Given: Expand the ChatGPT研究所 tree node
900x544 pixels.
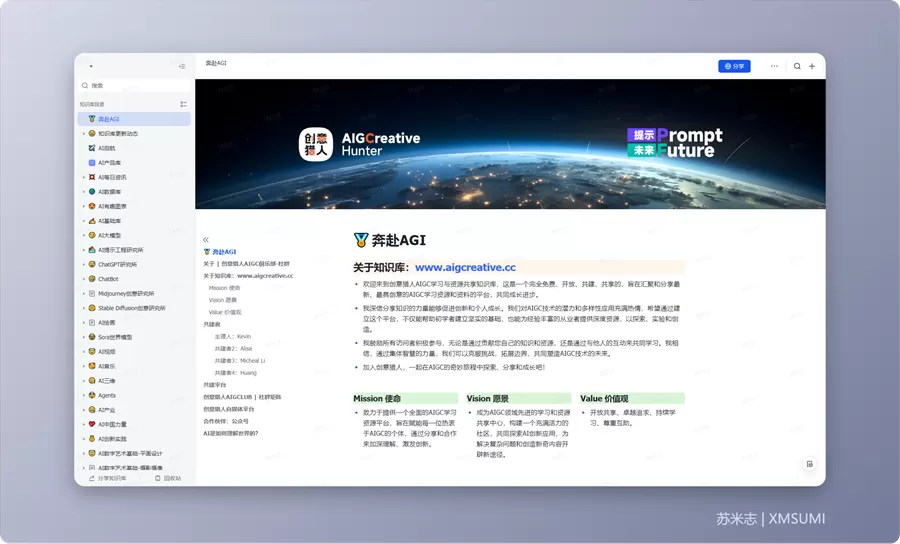Looking at the screenshot, I should click(84, 265).
